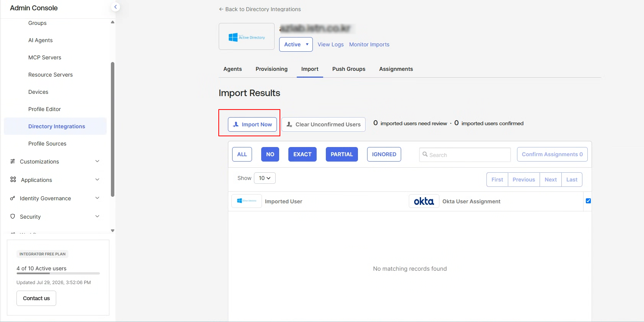Open the Push Groups tab
The height and width of the screenshot is (322, 644).
click(x=349, y=69)
